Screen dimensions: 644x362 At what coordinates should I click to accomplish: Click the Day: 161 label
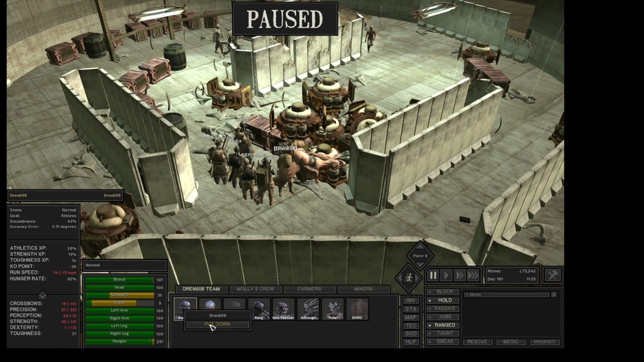click(x=496, y=279)
